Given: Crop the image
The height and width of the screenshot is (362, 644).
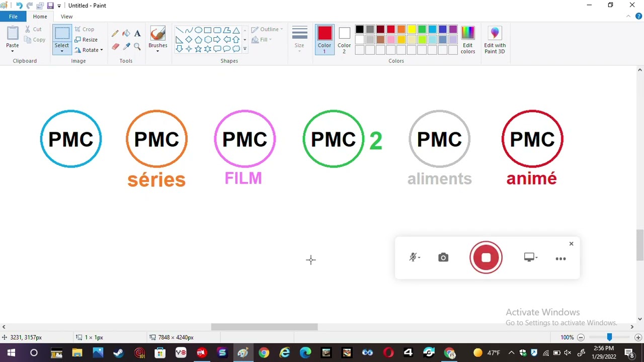Looking at the screenshot, I should click(85, 29).
